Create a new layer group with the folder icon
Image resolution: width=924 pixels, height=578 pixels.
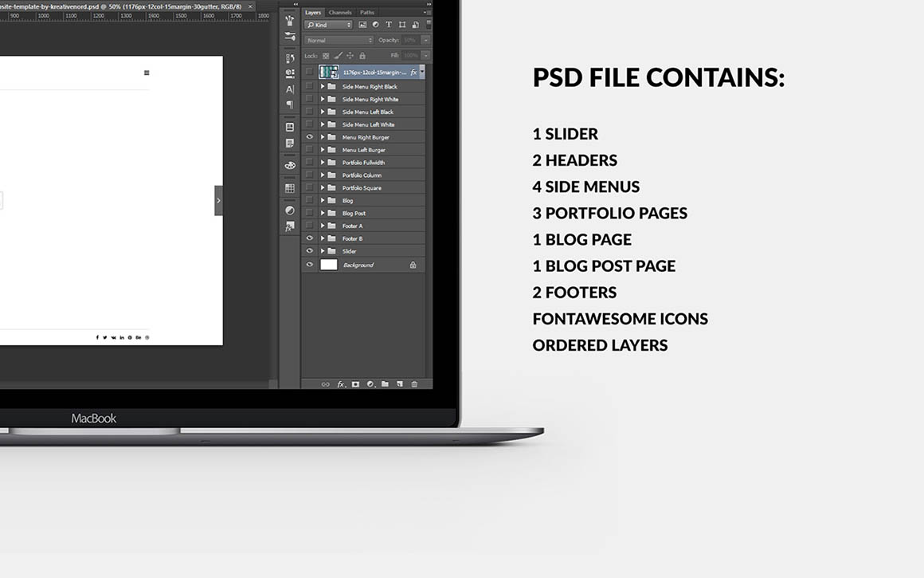(x=385, y=384)
